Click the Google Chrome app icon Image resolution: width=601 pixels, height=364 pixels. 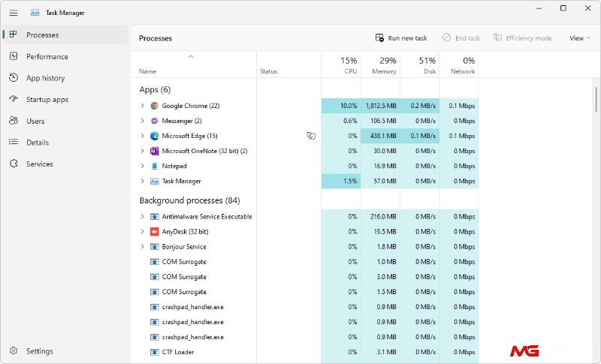[154, 106]
